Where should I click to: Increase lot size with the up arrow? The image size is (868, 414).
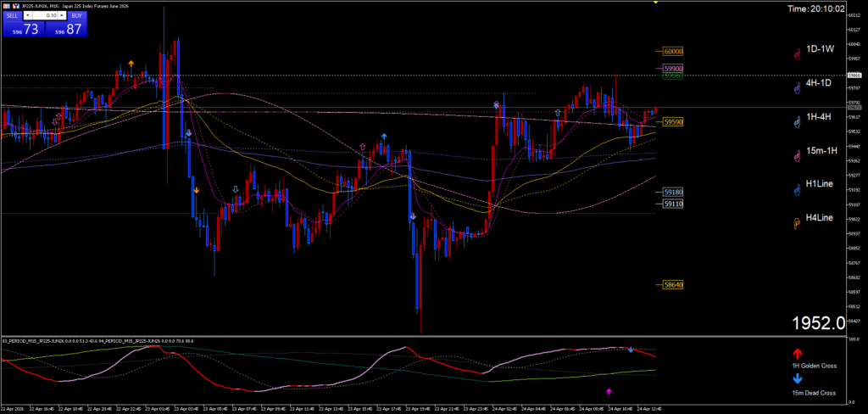[x=63, y=15]
